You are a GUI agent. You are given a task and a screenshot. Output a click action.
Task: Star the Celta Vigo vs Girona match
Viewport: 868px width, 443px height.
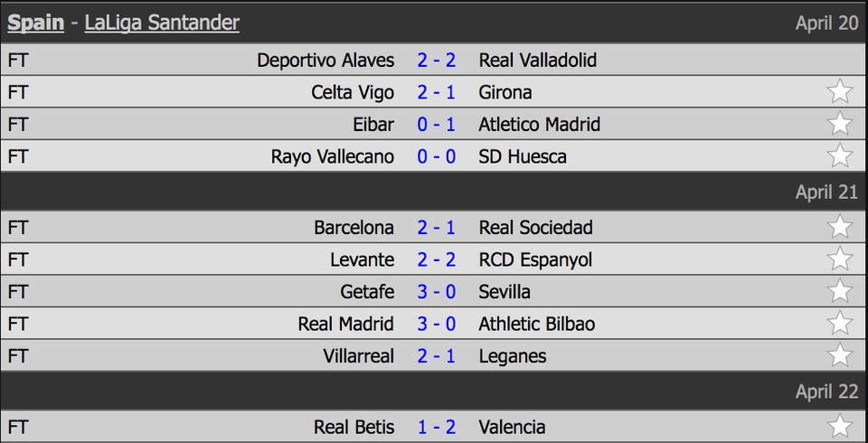(840, 92)
